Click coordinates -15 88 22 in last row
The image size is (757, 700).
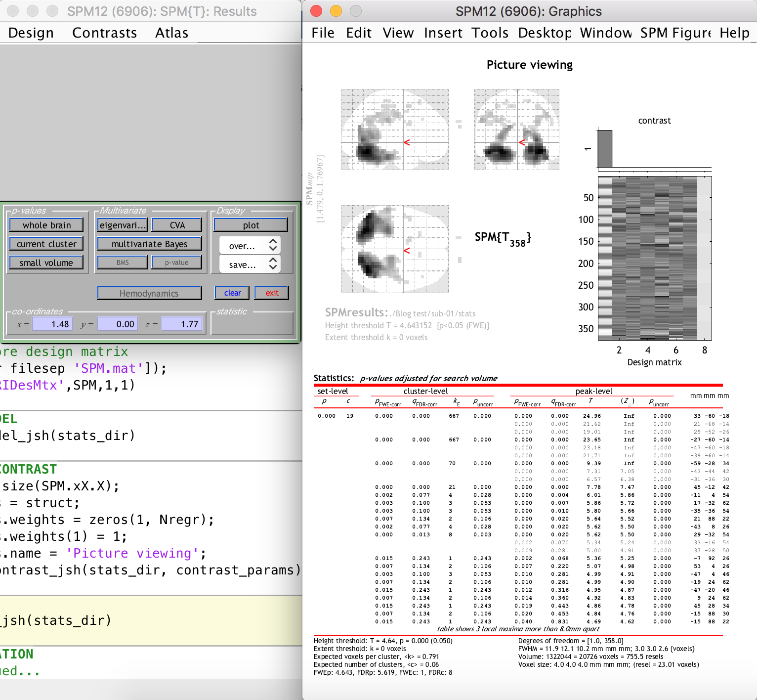pos(710,621)
